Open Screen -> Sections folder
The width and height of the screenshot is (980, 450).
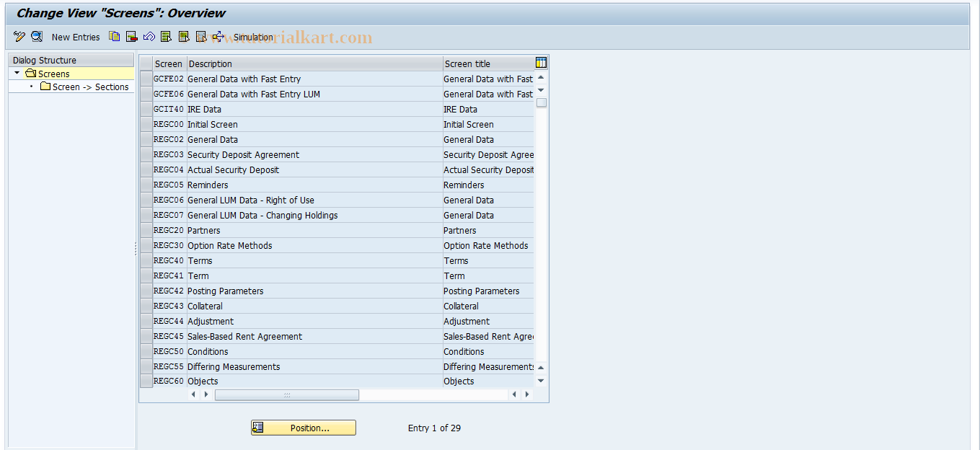click(x=84, y=87)
